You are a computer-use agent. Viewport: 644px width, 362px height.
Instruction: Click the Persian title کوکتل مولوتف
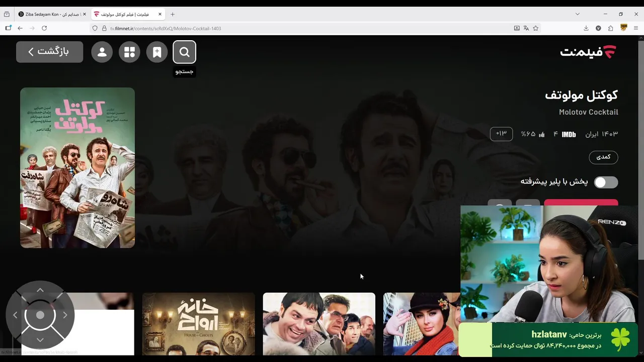tap(581, 95)
